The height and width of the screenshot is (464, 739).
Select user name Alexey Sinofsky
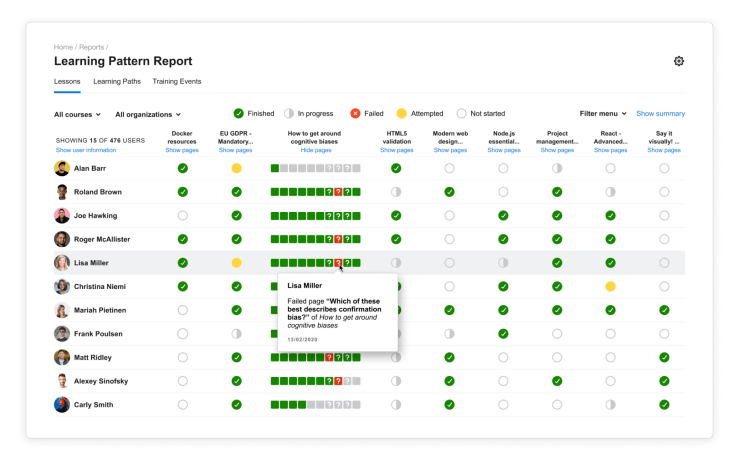[x=101, y=381]
